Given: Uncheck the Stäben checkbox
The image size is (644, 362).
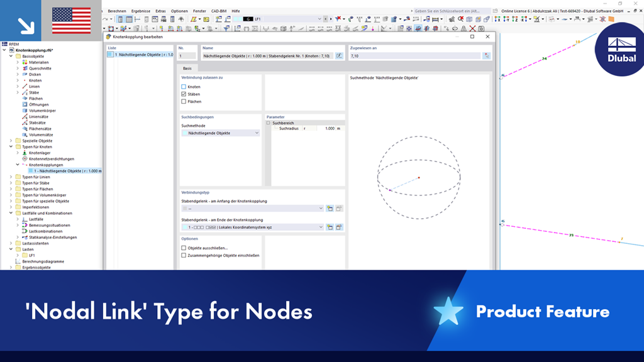Looking at the screenshot, I should [183, 94].
